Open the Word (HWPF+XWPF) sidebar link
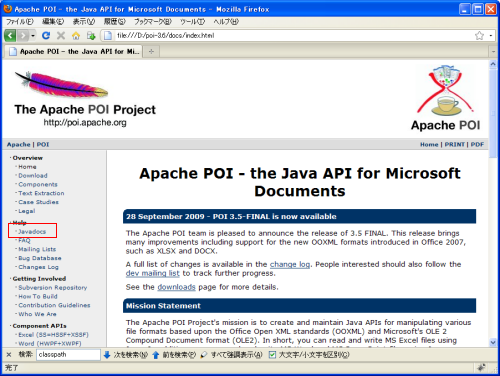 click(x=50, y=343)
